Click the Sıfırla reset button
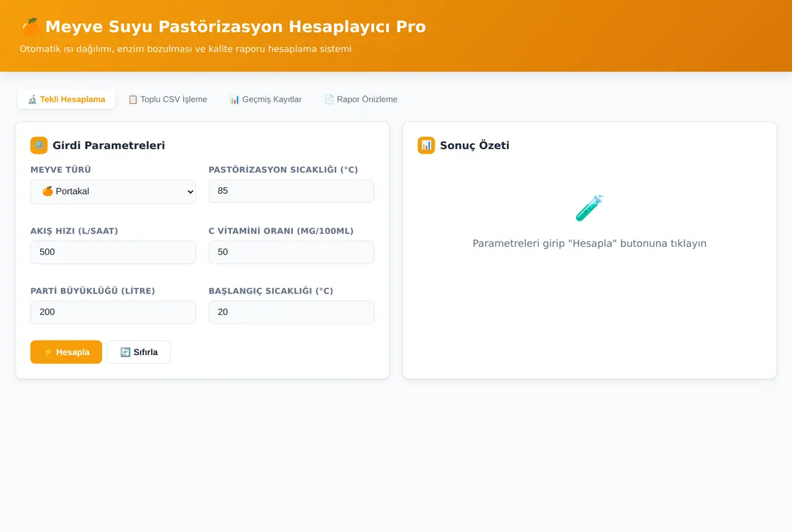792x532 pixels. [x=139, y=352]
